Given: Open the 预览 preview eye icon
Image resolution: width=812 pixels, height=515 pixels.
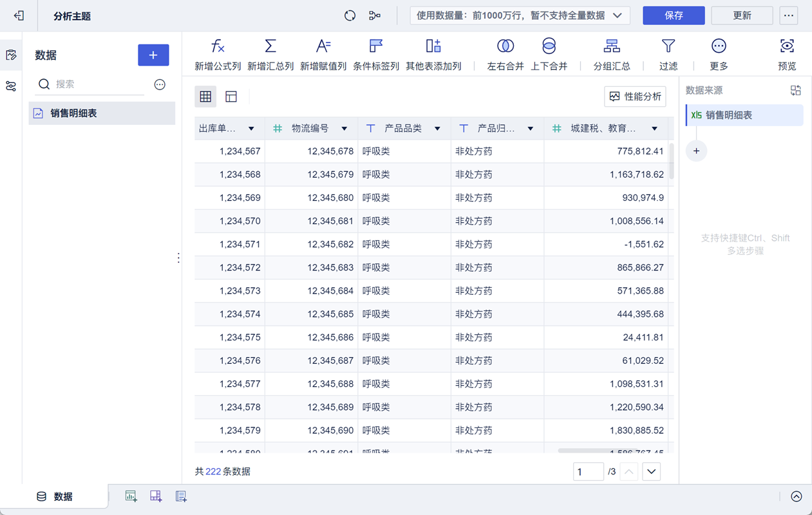Looking at the screenshot, I should point(787,46).
